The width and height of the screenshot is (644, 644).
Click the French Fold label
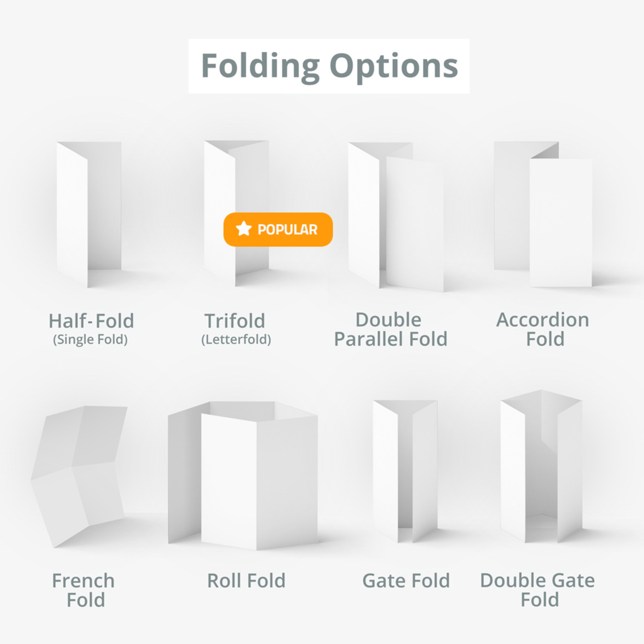(84, 590)
